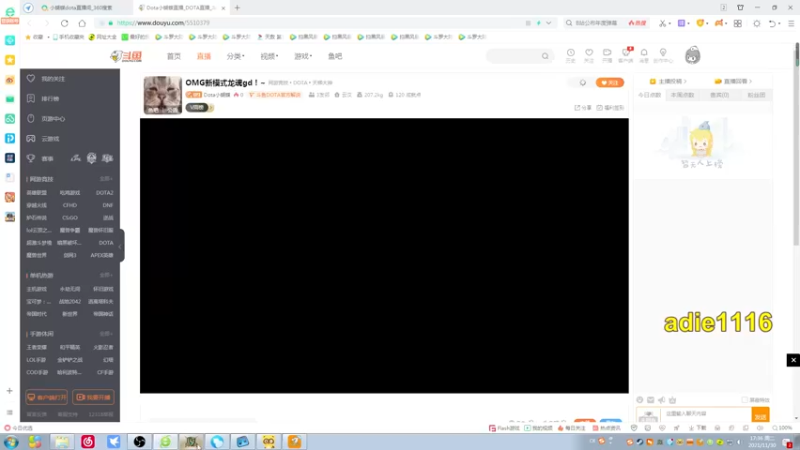Screen dimensions: 800x450
Task: Open the creator center lightbulb icon
Action: [x=663, y=53]
